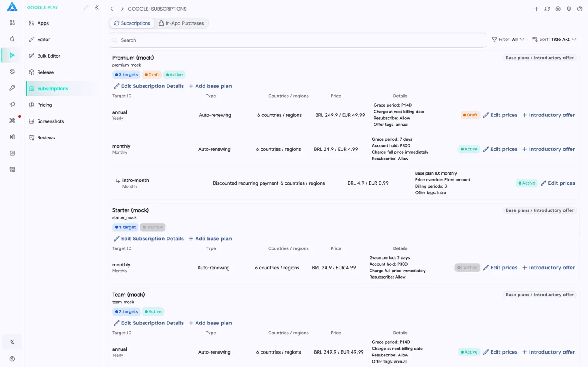The image size is (588, 367).
Task: Edit prices for Starter monthly plan
Action: click(500, 268)
